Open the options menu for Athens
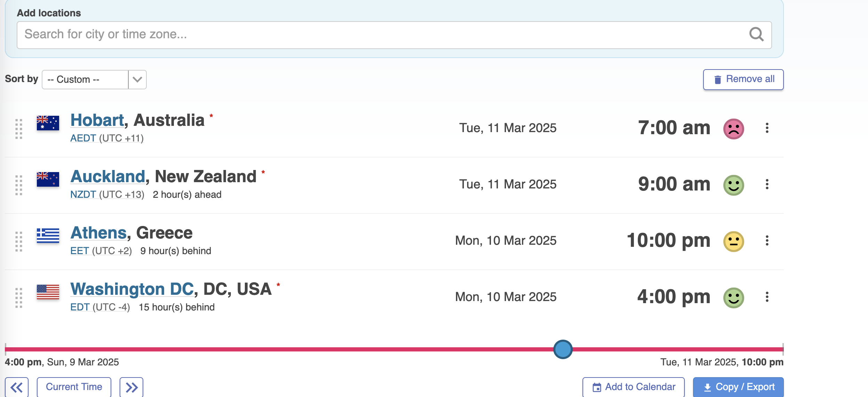Viewport: 868px width, 397px height. pyautogui.click(x=767, y=241)
